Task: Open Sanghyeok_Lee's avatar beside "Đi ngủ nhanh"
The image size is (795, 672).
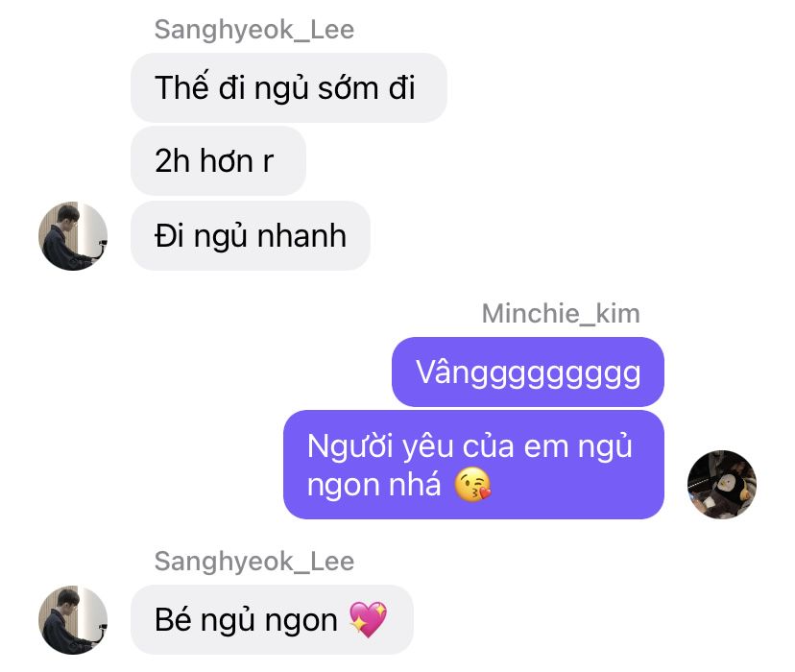Action: click(73, 235)
